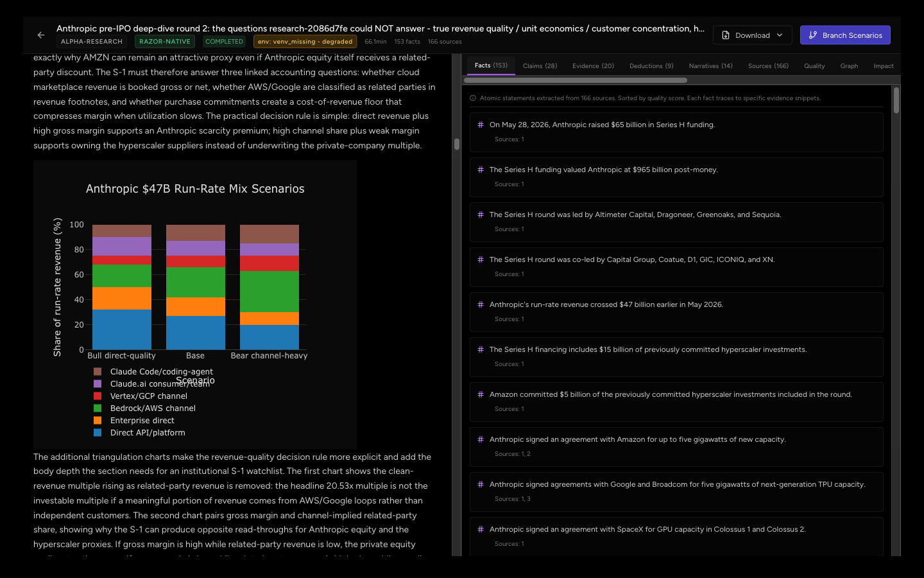The height and width of the screenshot is (578, 924).
Task: Open the Sources (166) tab
Action: pyautogui.click(x=768, y=66)
